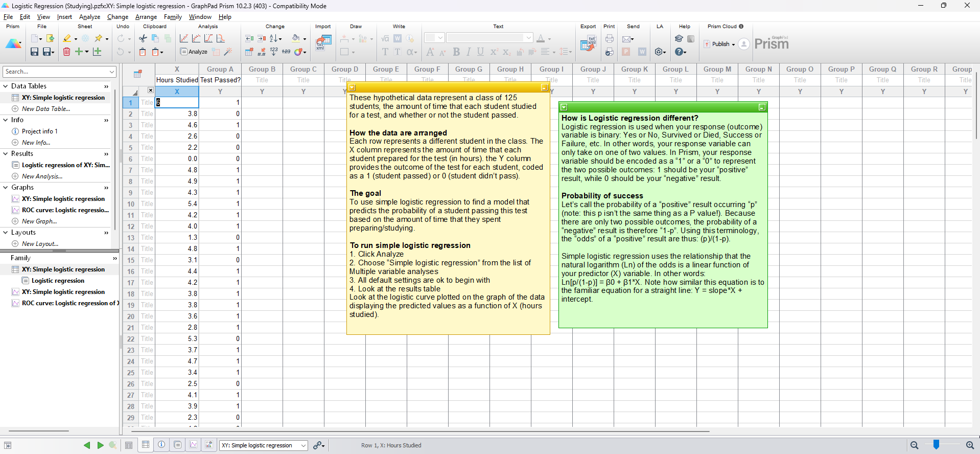This screenshot has height=454, width=980.
Task: Click New Data Table... in navigator
Action: pyautogui.click(x=46, y=109)
